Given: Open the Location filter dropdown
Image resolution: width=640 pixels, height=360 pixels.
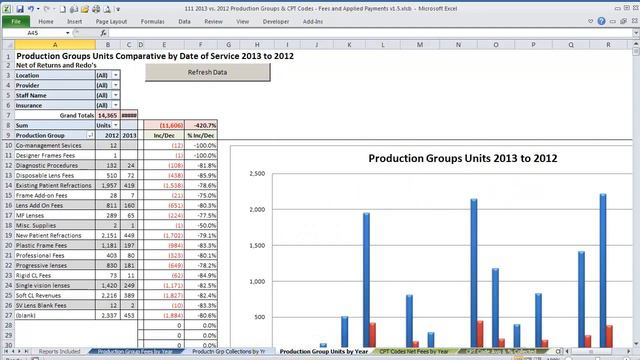Looking at the screenshot, I should click(116, 75).
